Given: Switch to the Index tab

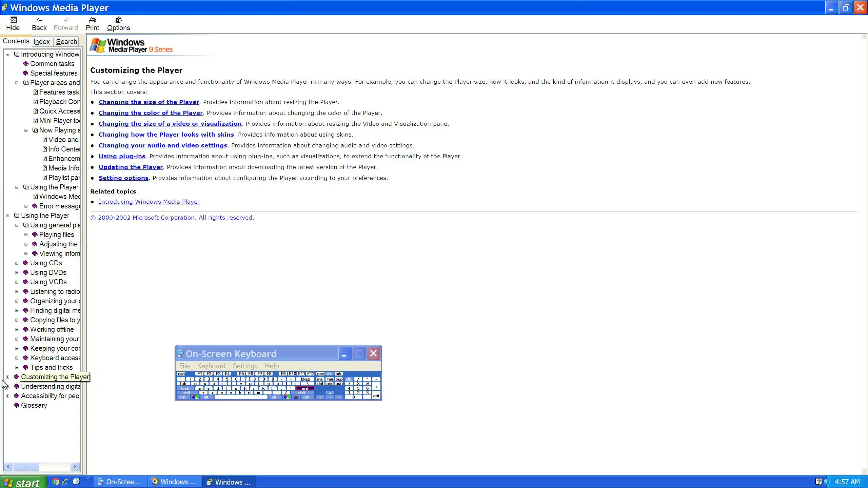Looking at the screenshot, I should 42,42.
